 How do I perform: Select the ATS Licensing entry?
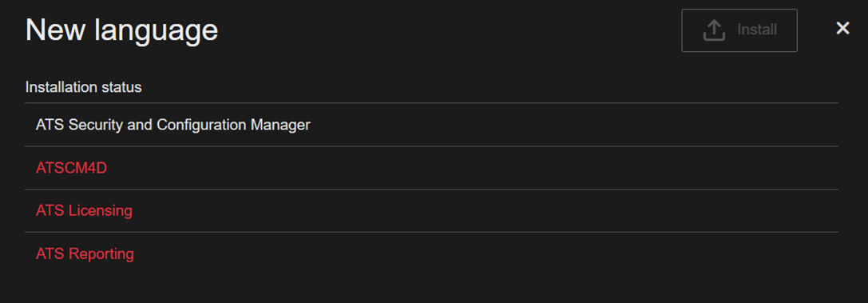point(432,210)
